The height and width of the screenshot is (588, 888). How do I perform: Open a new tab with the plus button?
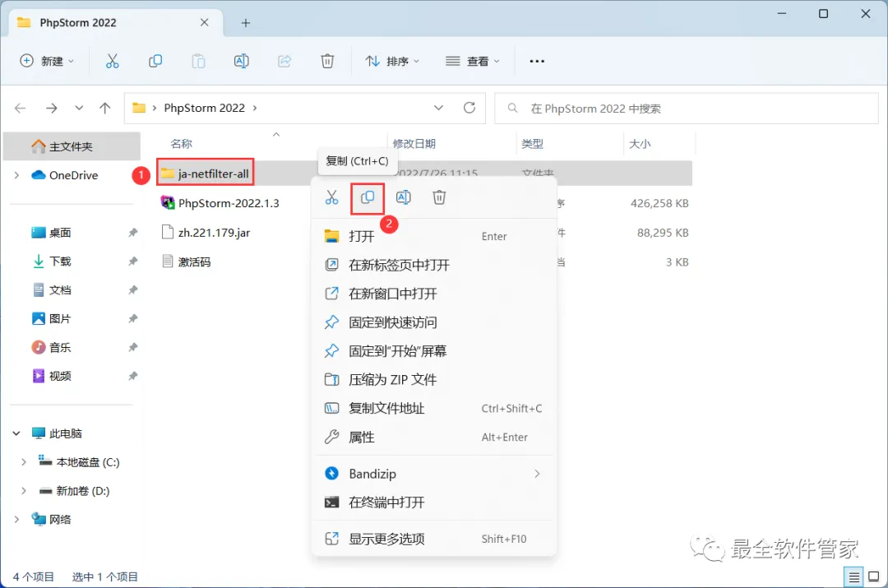coord(246,23)
